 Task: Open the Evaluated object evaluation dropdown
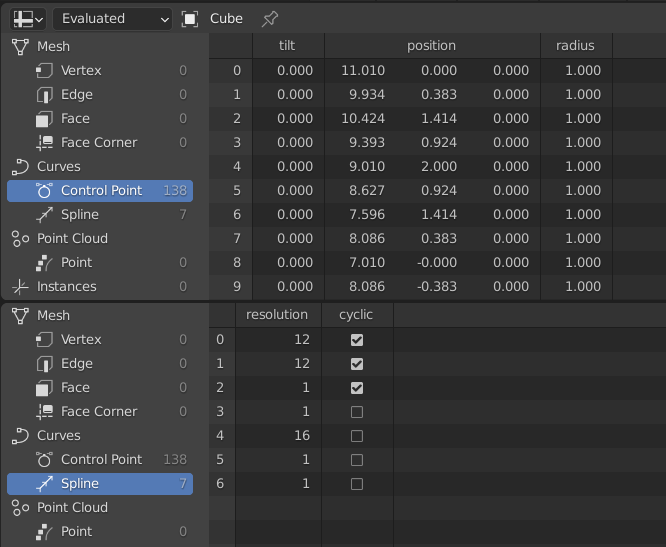(x=113, y=19)
